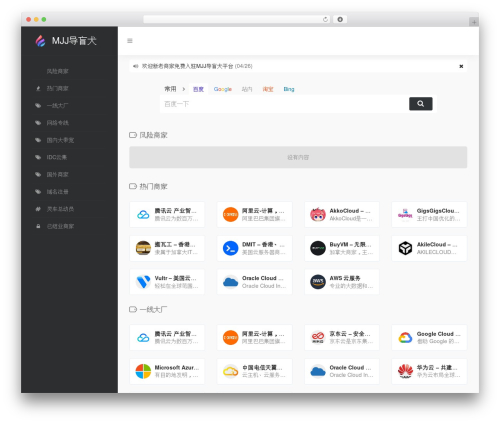
Task: Open the 阿里云 card under 一线大厂
Action: coord(254,337)
